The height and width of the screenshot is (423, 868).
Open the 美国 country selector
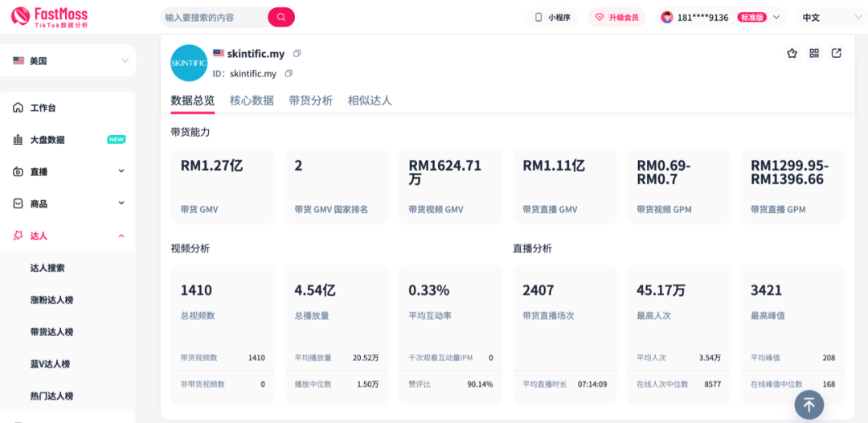click(x=68, y=61)
